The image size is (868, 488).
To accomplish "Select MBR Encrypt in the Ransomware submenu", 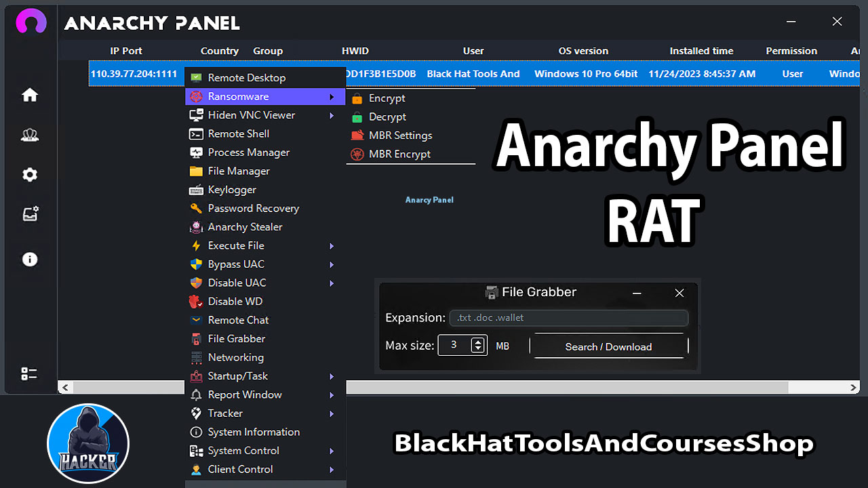I will pos(400,154).
